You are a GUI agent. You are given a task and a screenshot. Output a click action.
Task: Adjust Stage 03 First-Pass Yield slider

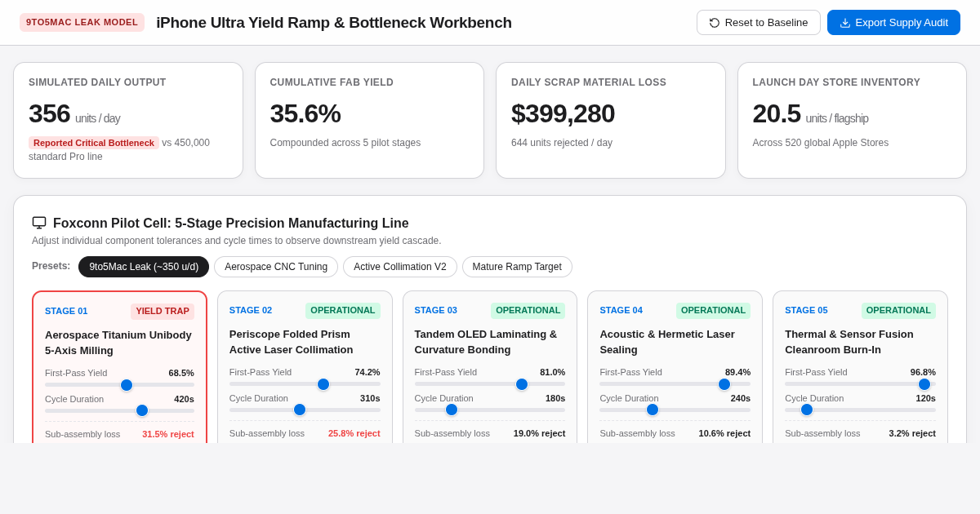click(490, 384)
